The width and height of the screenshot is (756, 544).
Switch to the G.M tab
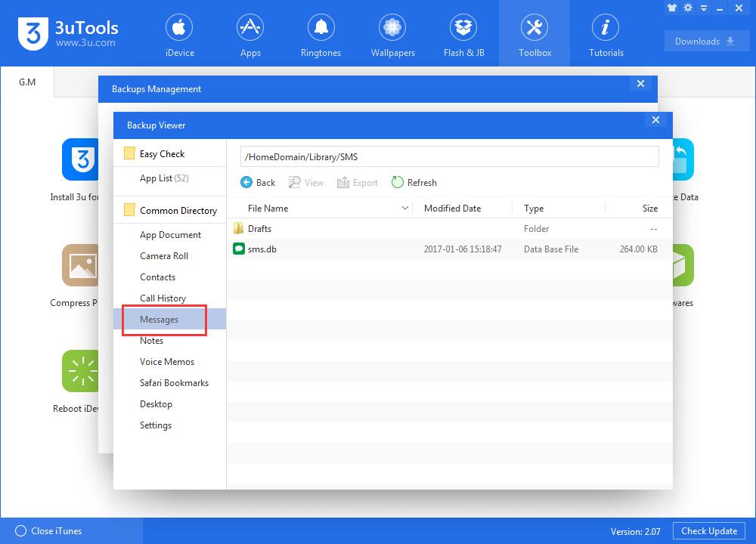click(27, 82)
